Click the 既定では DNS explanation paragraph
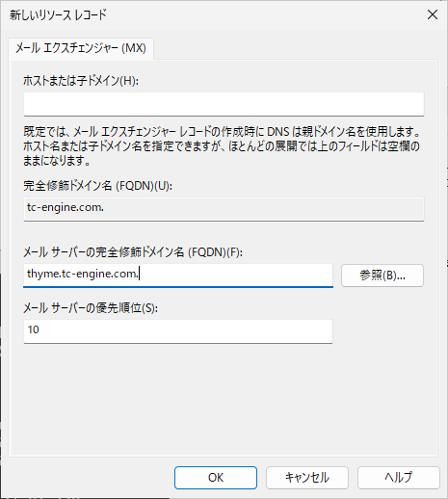This screenshot has width=448, height=499. [222, 146]
